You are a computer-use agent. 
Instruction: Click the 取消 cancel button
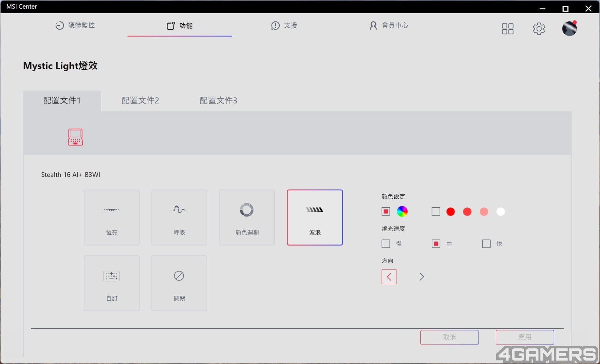[x=450, y=337]
